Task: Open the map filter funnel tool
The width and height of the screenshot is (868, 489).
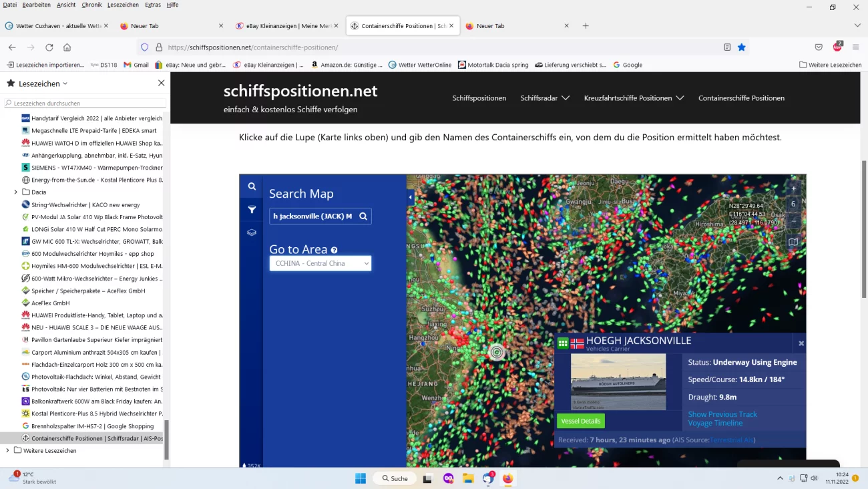Action: [252, 210]
